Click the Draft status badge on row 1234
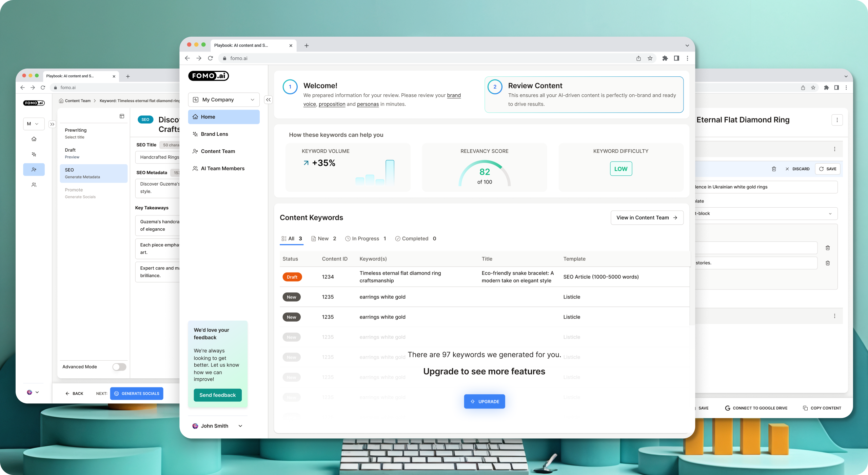868x475 pixels. pyautogui.click(x=292, y=277)
